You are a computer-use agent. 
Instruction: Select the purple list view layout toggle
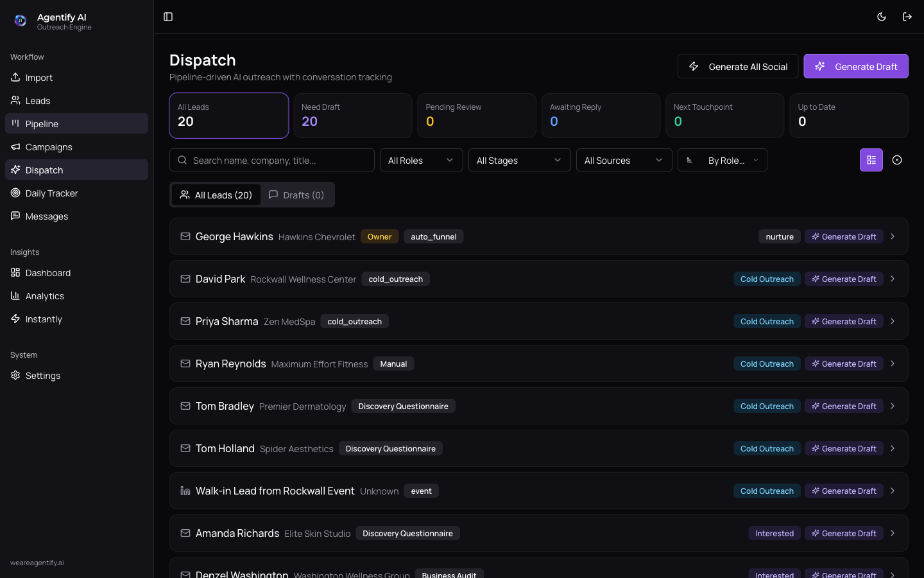(871, 159)
